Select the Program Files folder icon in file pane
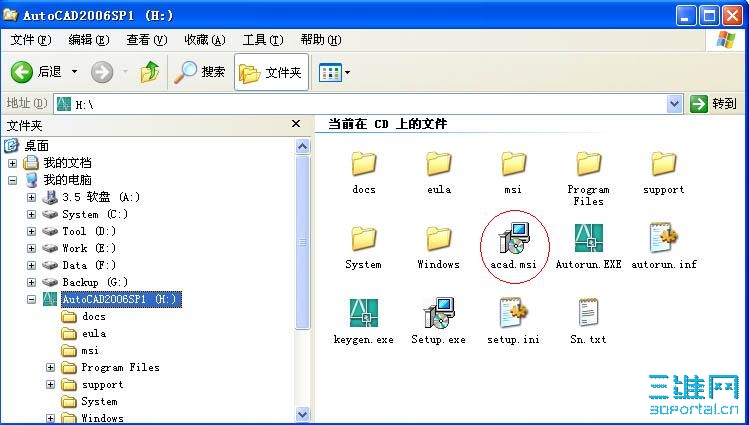The width and height of the screenshot is (749, 425). [588, 164]
